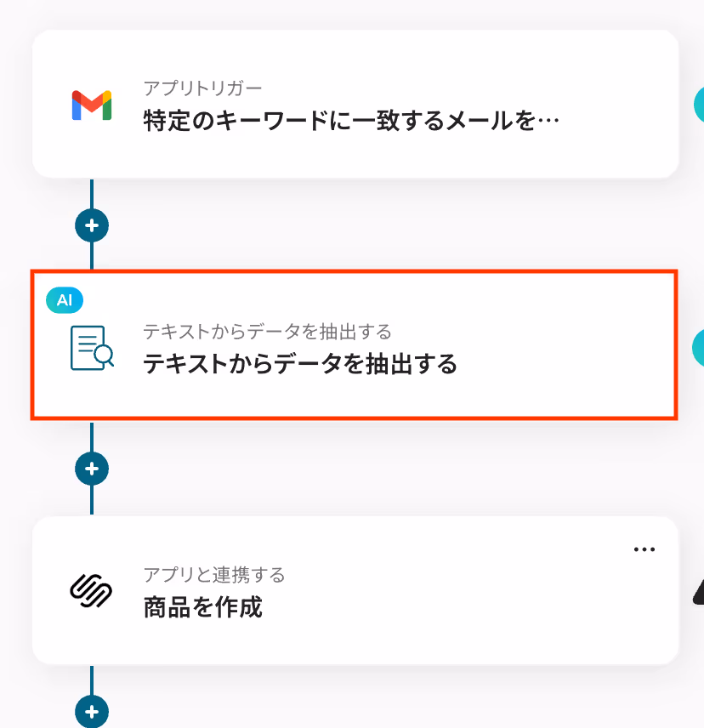The width and height of the screenshot is (704, 728).
Task: Click the Squarespace logo icon
Action: [x=91, y=590]
